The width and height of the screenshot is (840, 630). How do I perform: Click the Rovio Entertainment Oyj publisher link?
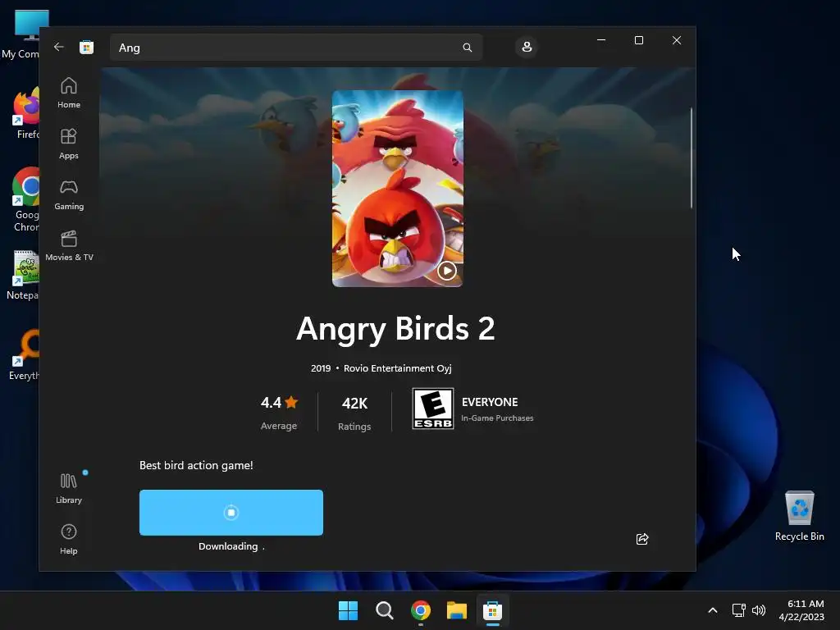398,368
